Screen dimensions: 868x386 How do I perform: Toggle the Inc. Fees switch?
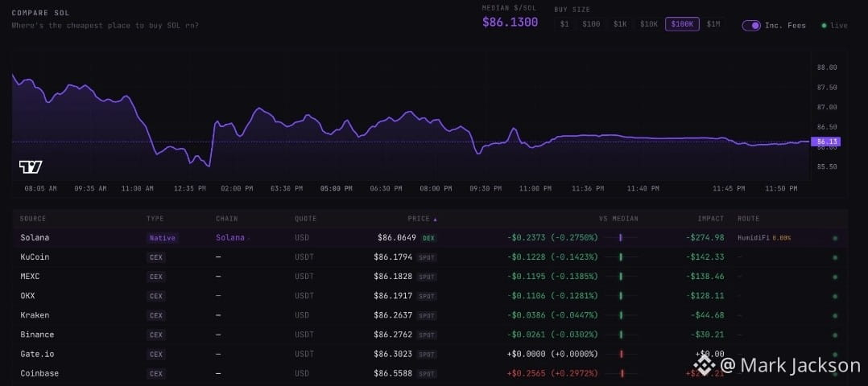click(751, 26)
